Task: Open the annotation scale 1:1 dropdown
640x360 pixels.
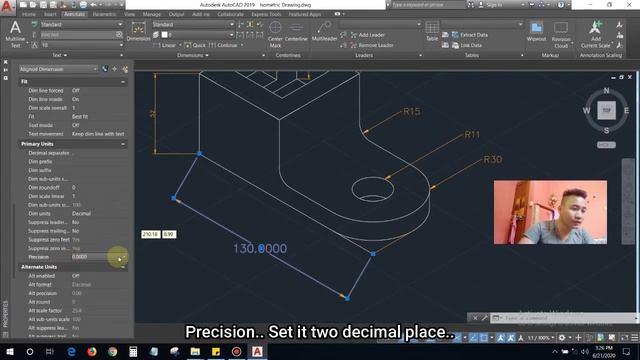Action: (541, 338)
